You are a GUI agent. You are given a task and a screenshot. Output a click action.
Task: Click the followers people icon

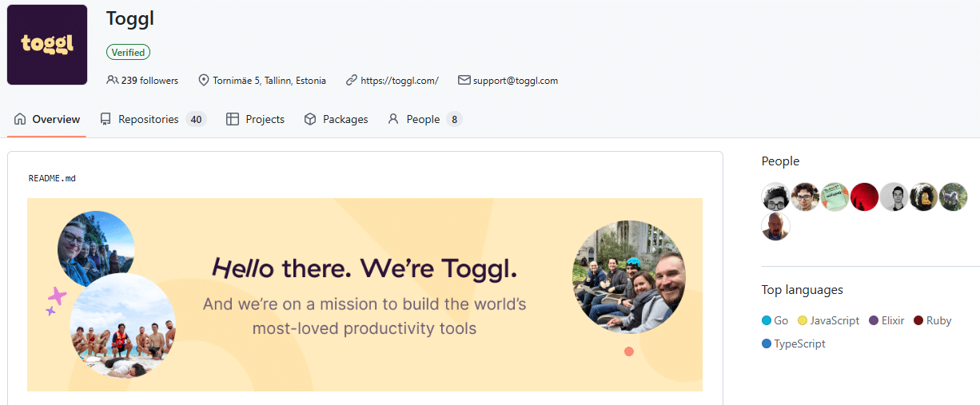(x=112, y=81)
